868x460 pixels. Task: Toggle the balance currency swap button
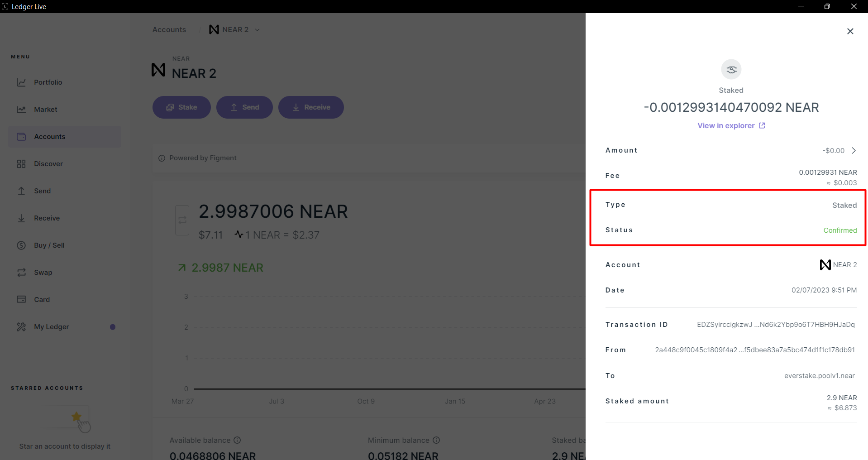pyautogui.click(x=182, y=220)
